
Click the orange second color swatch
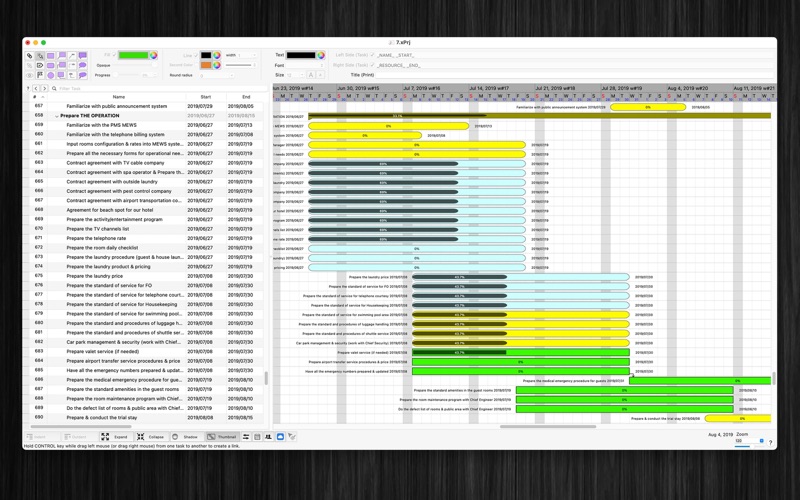click(x=206, y=65)
